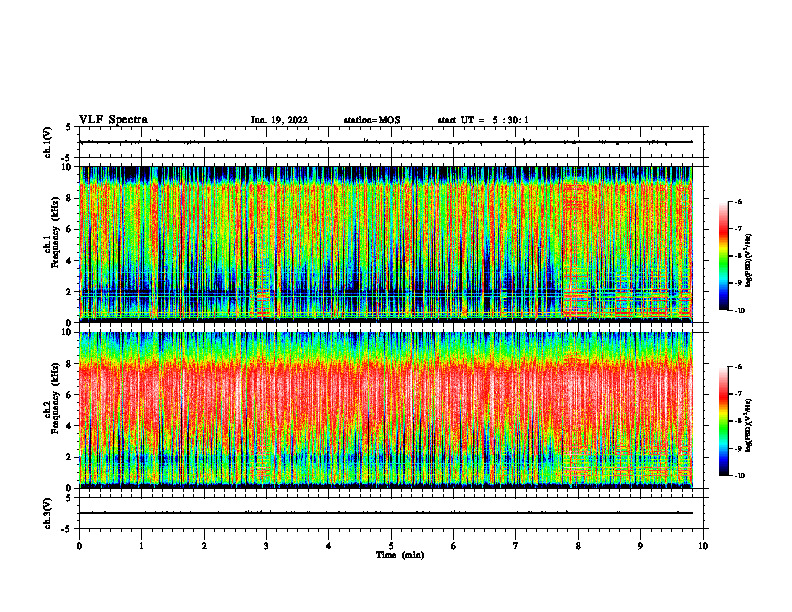
Task: Click the "6" tick on the time axis
Action: [x=454, y=546]
